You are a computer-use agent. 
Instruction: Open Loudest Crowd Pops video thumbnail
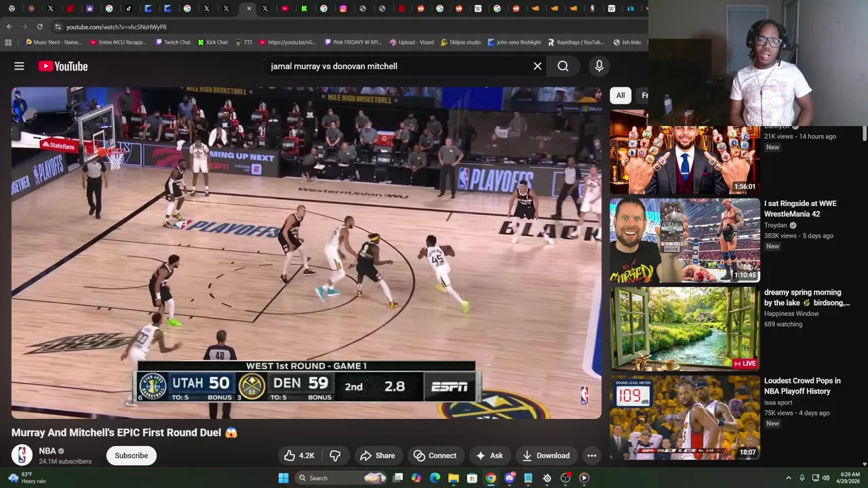(684, 418)
